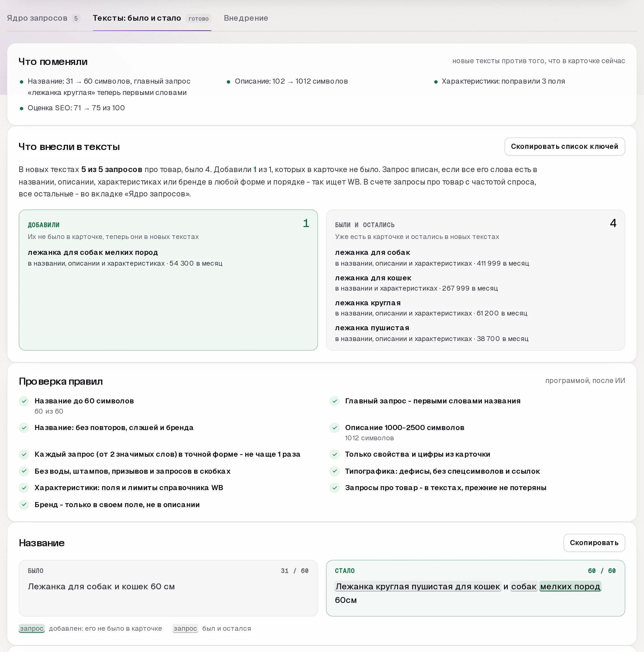The height and width of the screenshot is (652, 644).
Task: Click the «60 / 60» counter in СТАЛО card
Action: click(x=601, y=571)
